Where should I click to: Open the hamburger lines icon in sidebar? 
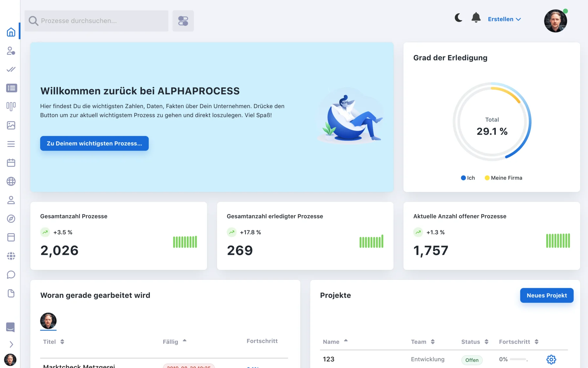(x=11, y=144)
